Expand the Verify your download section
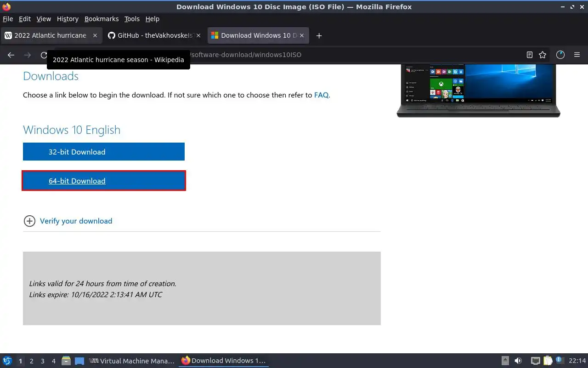 coord(76,221)
